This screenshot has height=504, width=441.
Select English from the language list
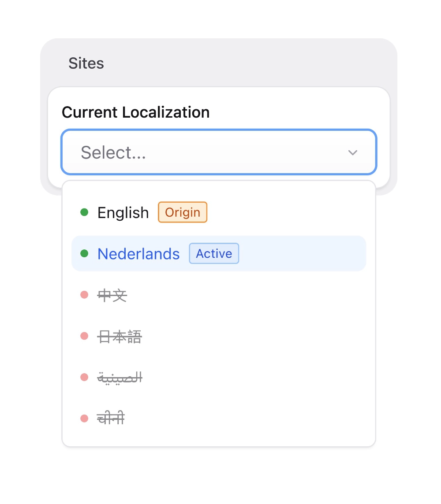pos(123,212)
